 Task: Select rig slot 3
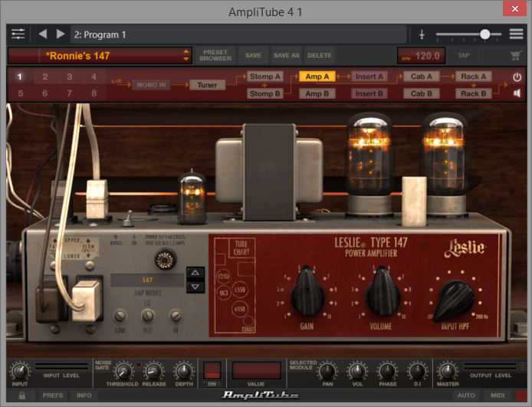pos(69,77)
